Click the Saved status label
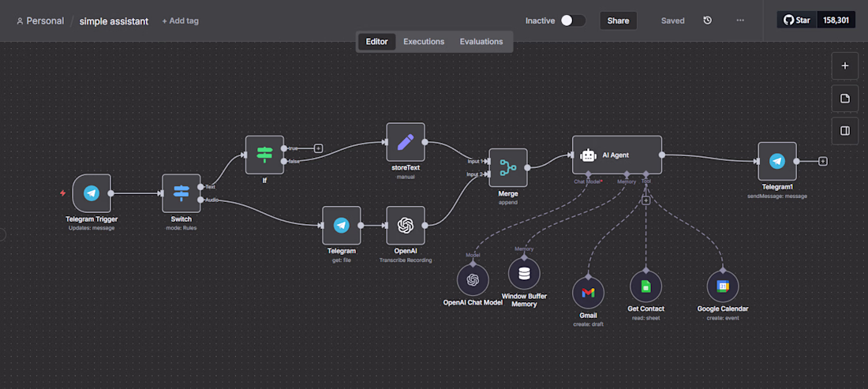The width and height of the screenshot is (868, 389). tap(672, 21)
